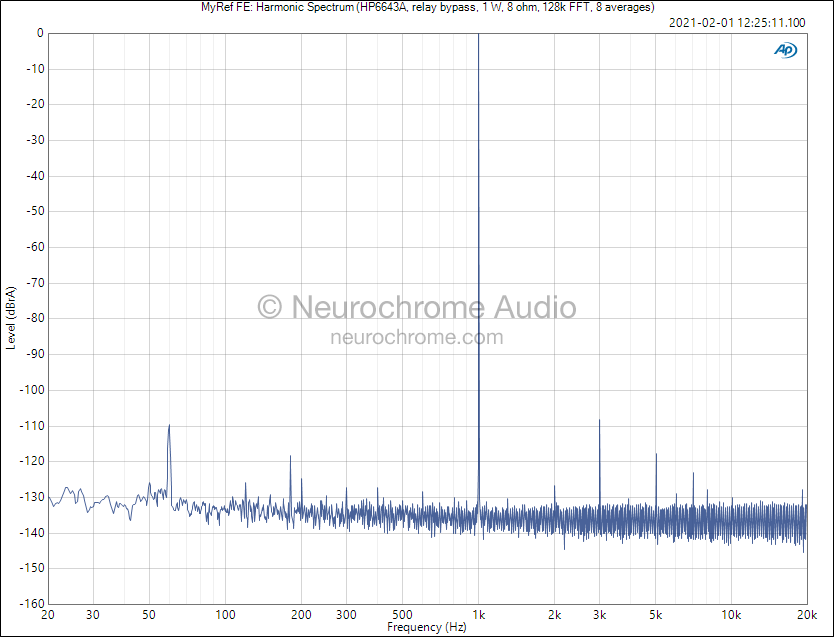
Task: Click the '-160' y-axis tick label
Action: pos(33,604)
